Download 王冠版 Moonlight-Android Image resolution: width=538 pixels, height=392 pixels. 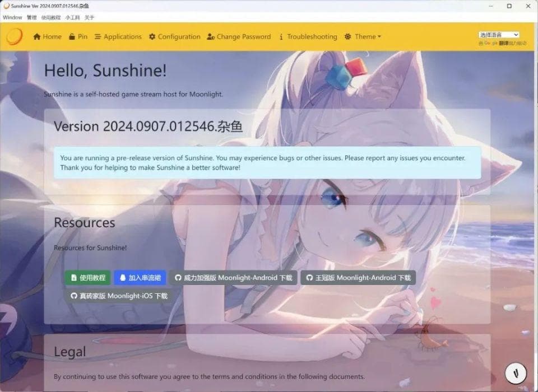click(358, 278)
